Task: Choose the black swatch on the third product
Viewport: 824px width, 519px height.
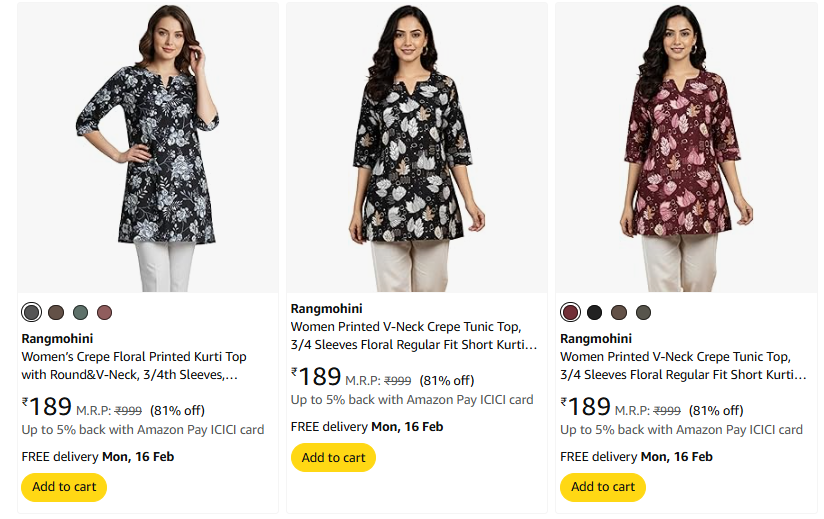Action: coord(595,312)
